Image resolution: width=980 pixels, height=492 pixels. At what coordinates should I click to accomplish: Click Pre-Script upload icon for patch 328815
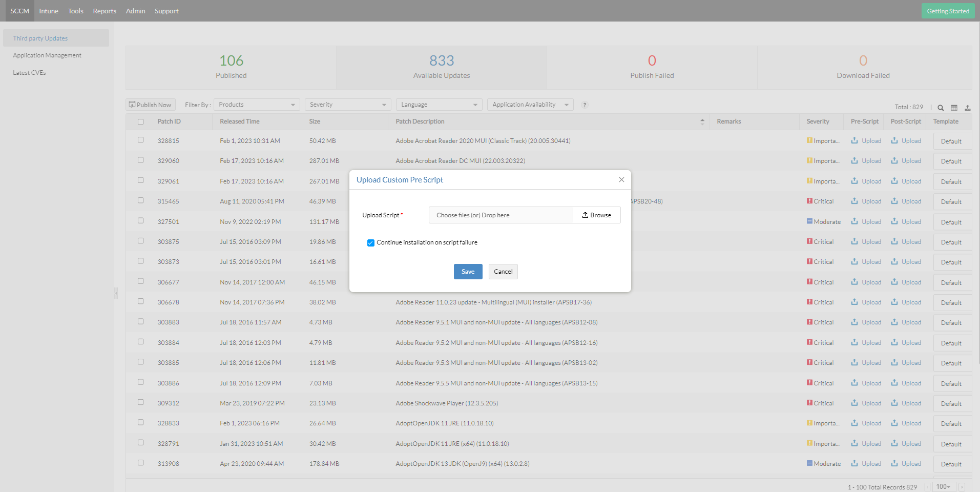pos(854,140)
